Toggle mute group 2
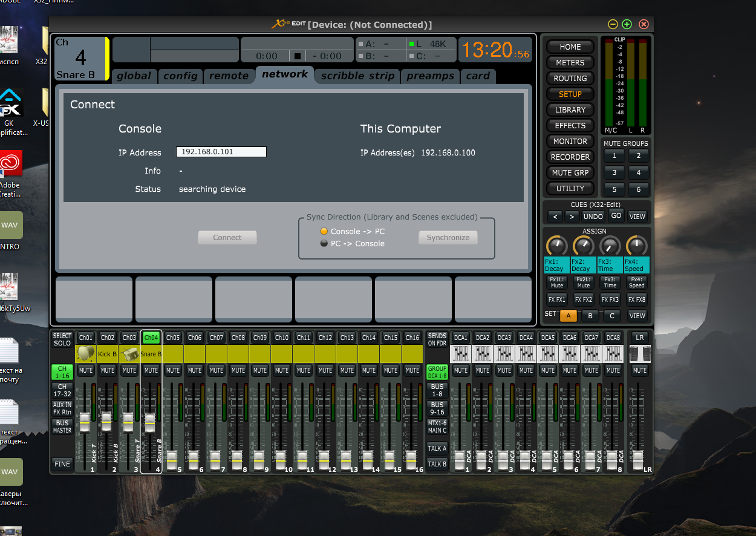Image resolution: width=756 pixels, height=536 pixels. tap(638, 155)
